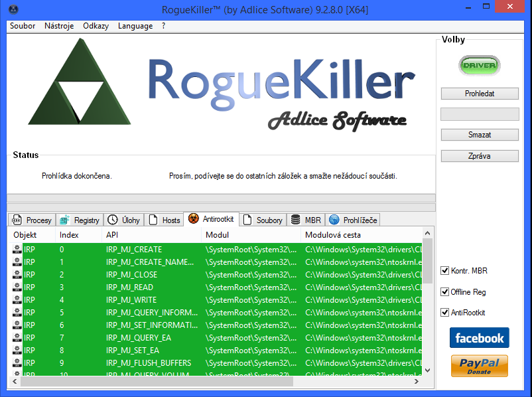Viewport: 532px width, 397px height.
Task: Sort by the Index column header
Action: [x=78, y=234]
